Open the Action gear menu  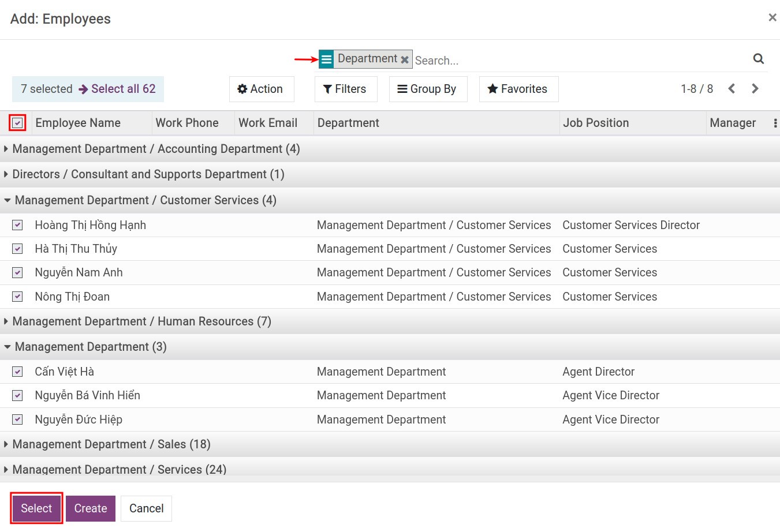(261, 89)
